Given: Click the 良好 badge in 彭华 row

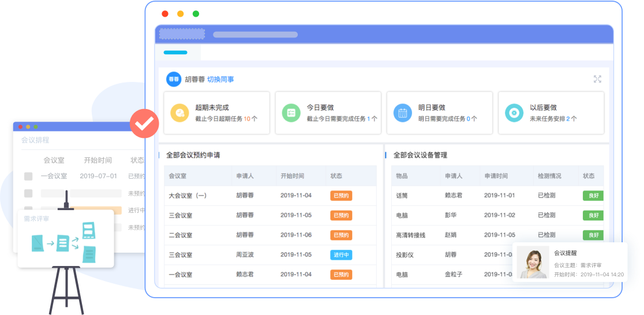Looking at the screenshot, I should point(593,215).
